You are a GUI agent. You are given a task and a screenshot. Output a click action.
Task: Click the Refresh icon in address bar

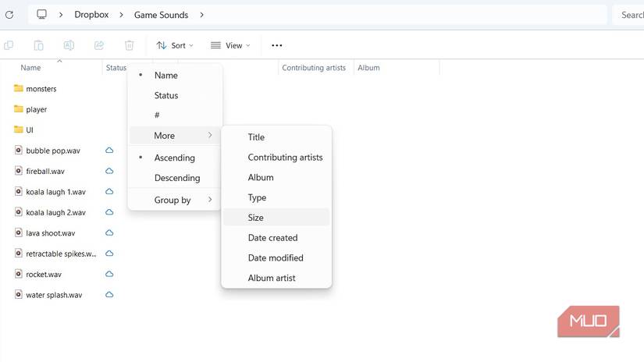point(9,15)
